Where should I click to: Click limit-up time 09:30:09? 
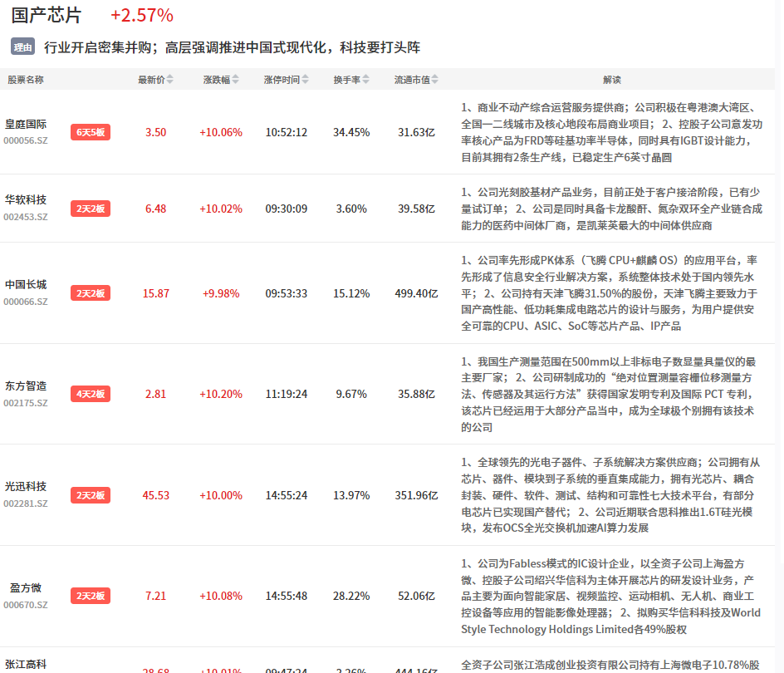(x=286, y=209)
